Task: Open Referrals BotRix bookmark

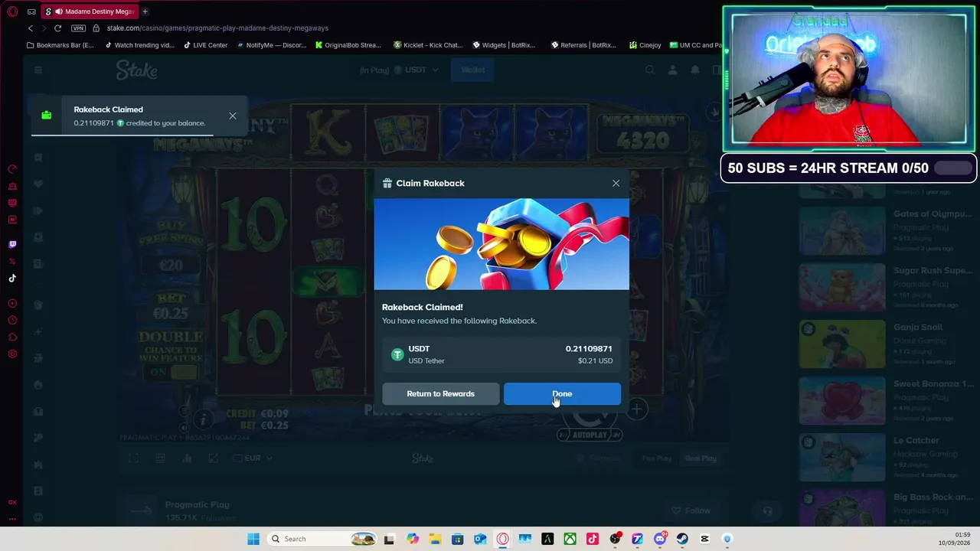Action: click(583, 45)
